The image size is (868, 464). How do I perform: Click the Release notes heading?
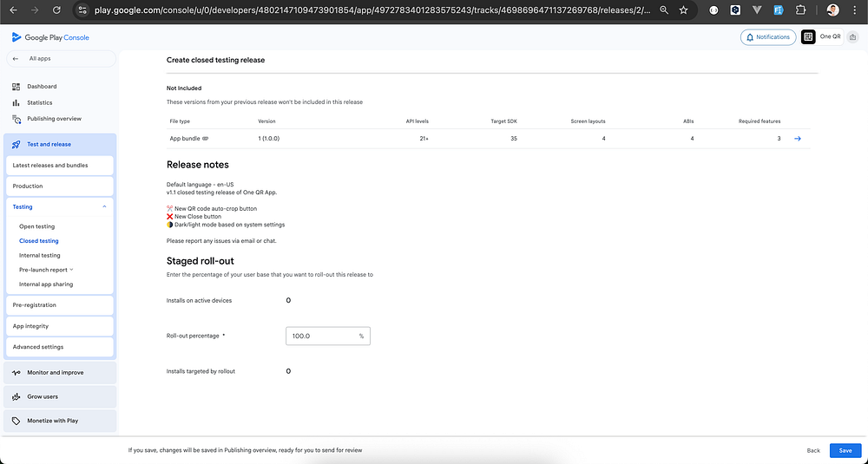pos(198,165)
